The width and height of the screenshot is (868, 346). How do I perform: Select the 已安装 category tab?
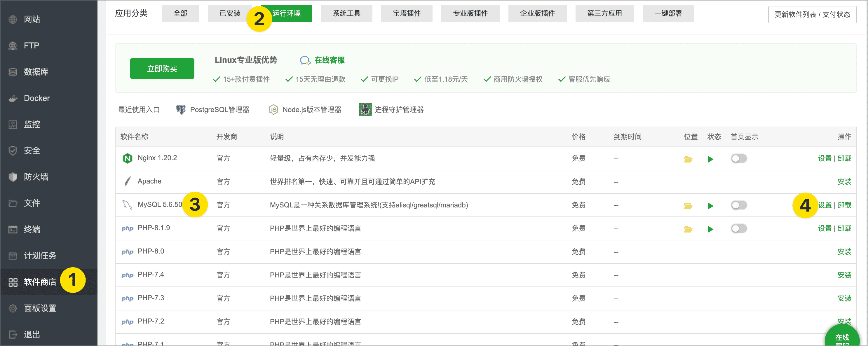pyautogui.click(x=230, y=13)
